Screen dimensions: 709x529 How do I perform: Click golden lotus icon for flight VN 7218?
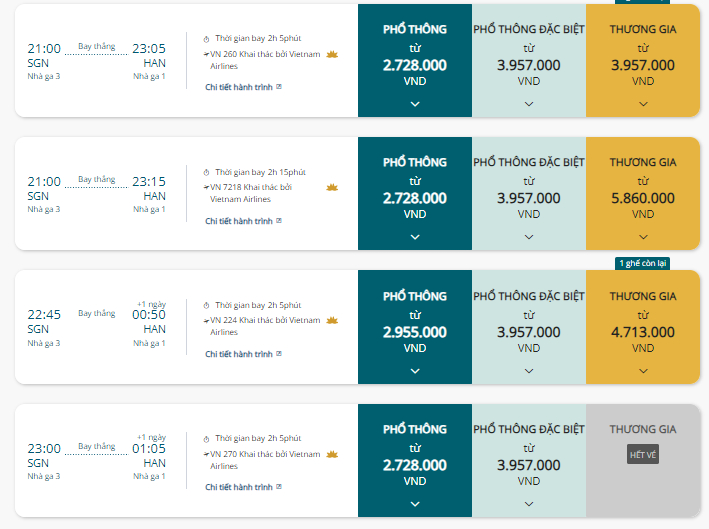click(332, 187)
